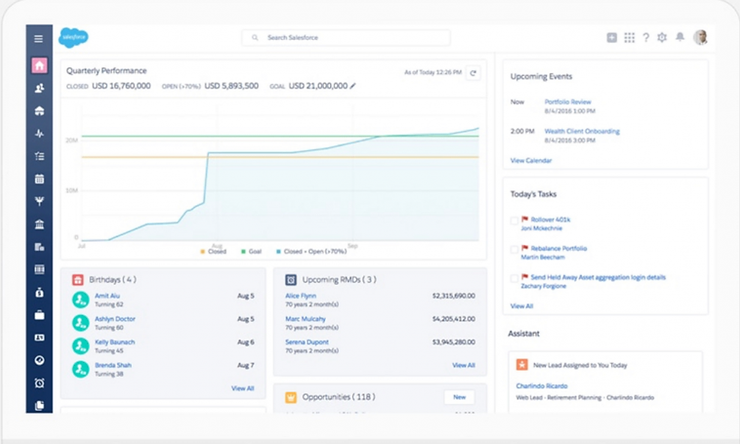Open the households icon in sidebar
Viewport: 740px width, 444px height.
tap(39, 111)
